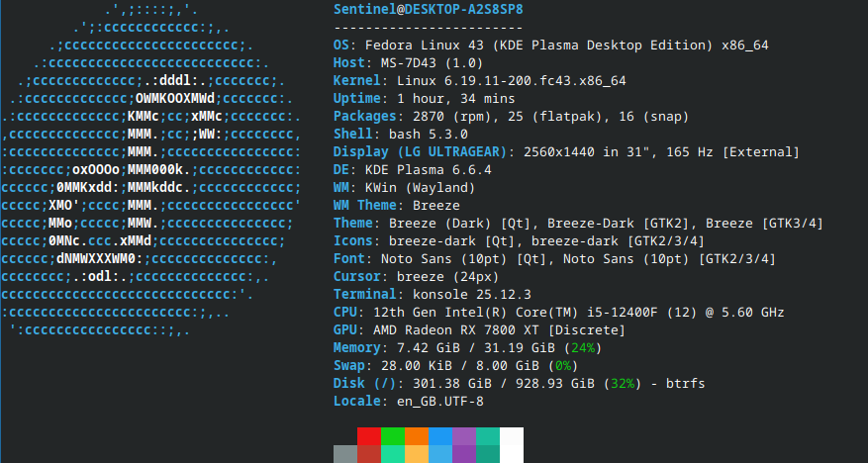
Task: Click the dark brick-red color block
Action: 369,454
